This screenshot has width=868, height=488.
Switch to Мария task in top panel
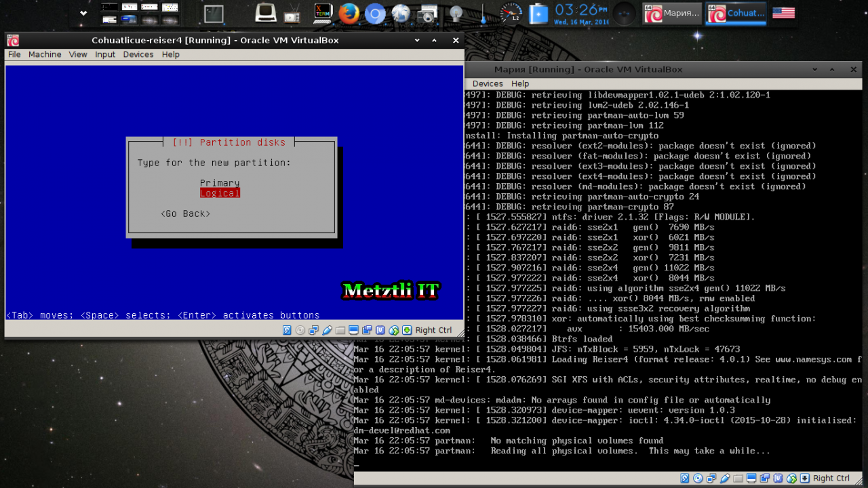pyautogui.click(x=672, y=13)
